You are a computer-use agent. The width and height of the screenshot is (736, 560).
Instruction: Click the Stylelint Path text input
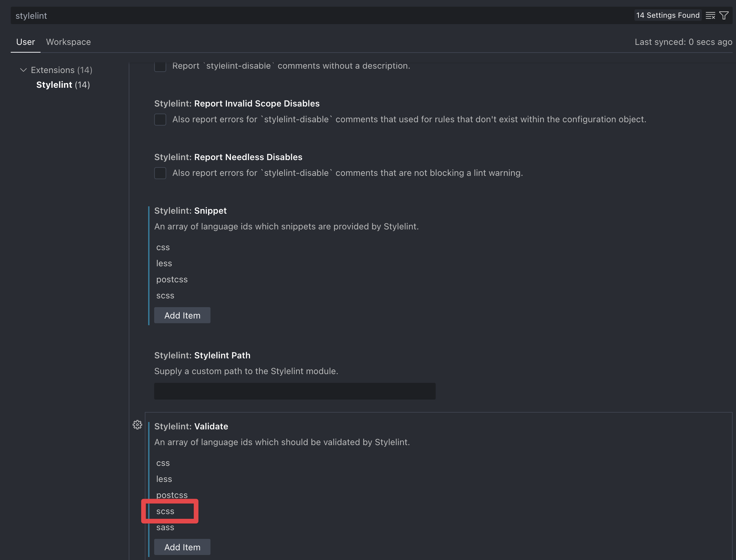pos(295,391)
